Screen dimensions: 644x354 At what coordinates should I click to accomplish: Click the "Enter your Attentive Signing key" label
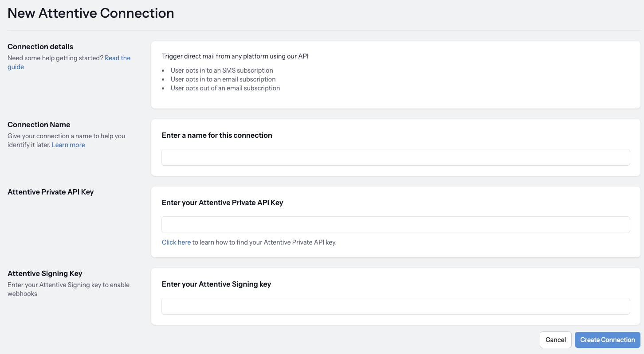[216, 284]
